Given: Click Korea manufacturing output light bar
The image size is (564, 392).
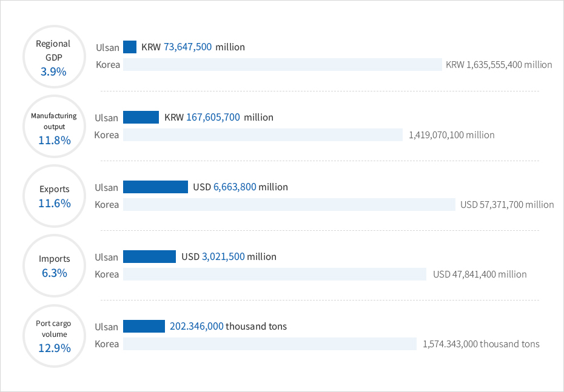Looking at the screenshot, I should tap(263, 135).
